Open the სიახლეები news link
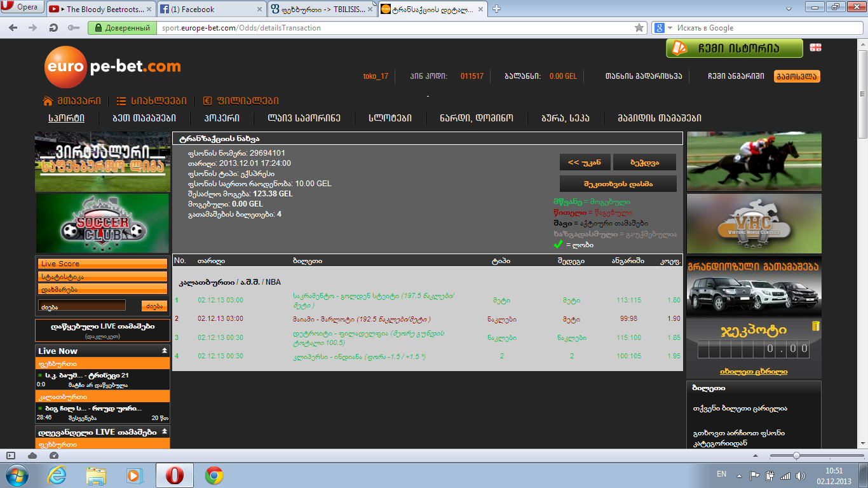868x488 pixels. 151,101
